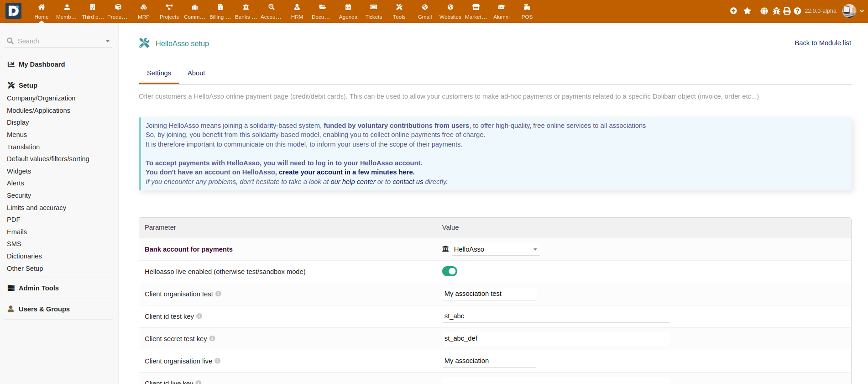Open the Gmail module icon

pos(425,7)
